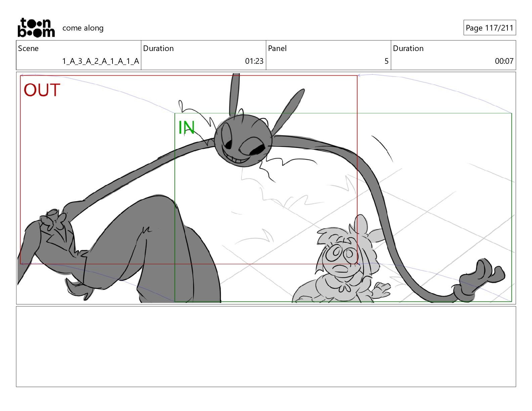Click the Toon Boom logo
The width and height of the screenshot is (532, 411).
36,28
